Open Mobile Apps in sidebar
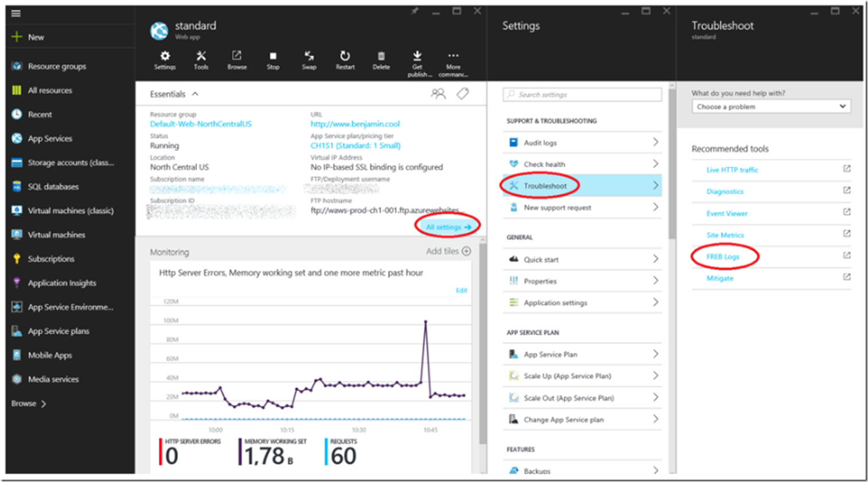Image resolution: width=868 pixels, height=482 pixels. point(50,355)
